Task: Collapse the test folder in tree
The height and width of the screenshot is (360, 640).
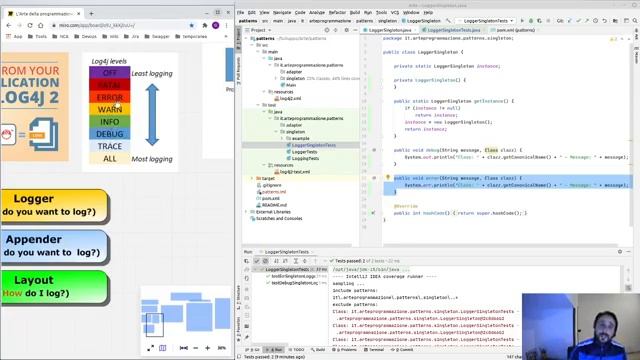Action: point(258,105)
